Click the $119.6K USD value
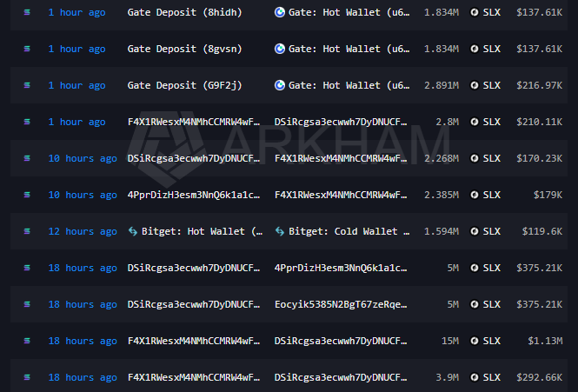This screenshot has height=392, width=578. tap(542, 231)
